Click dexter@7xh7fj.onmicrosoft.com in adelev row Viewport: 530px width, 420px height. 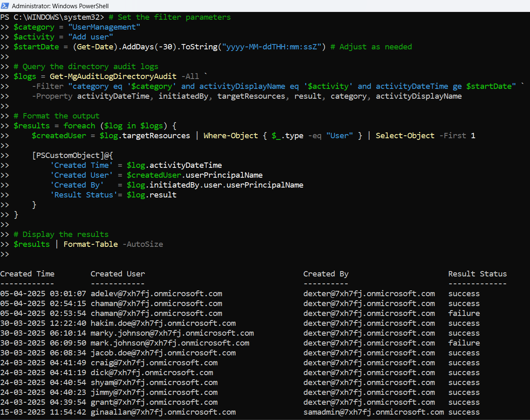point(369,294)
